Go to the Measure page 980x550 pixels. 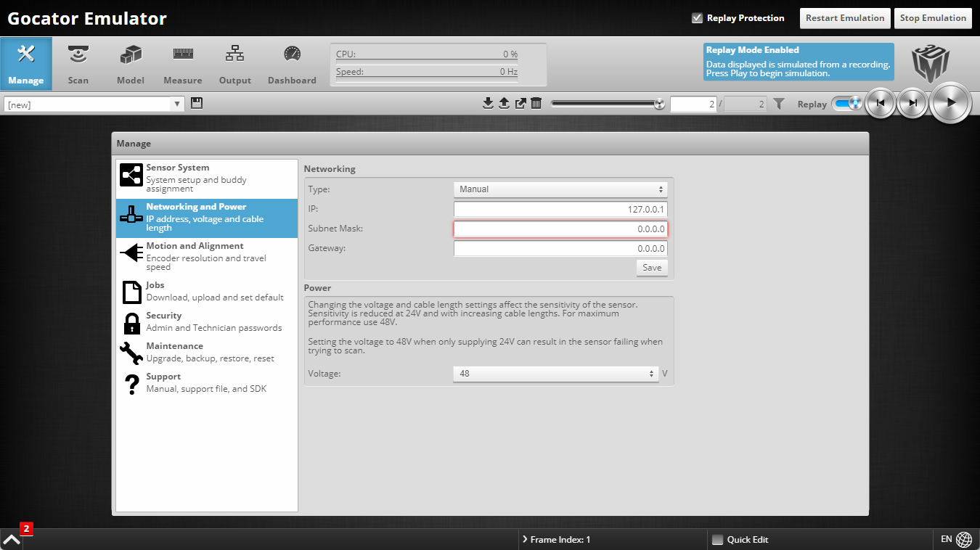tap(183, 64)
